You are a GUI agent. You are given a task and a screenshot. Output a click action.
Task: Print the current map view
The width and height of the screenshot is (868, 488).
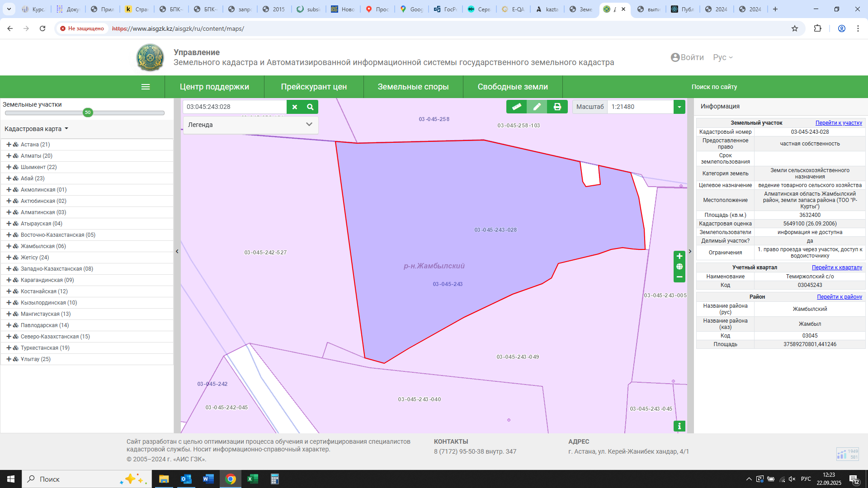tap(557, 107)
